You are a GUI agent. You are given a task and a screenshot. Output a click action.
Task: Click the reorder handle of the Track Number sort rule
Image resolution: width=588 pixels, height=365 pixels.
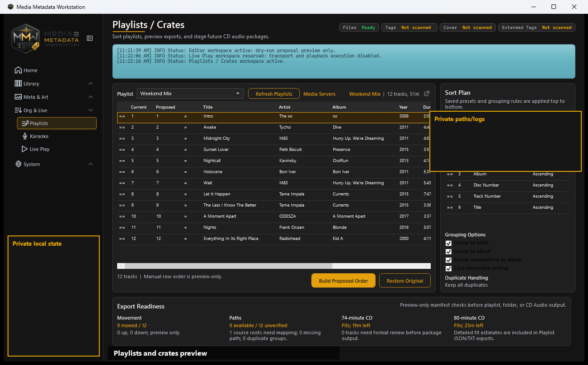pos(450,196)
